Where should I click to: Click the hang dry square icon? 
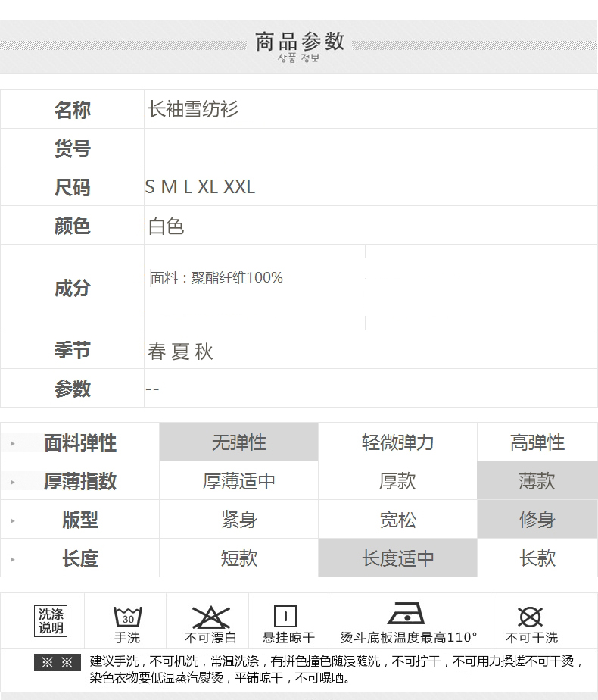(285, 616)
